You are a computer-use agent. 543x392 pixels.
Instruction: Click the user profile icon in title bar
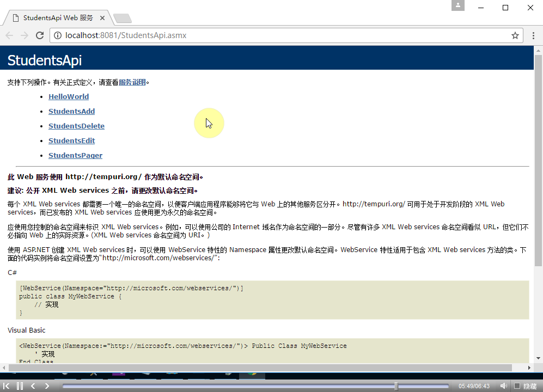458,5
